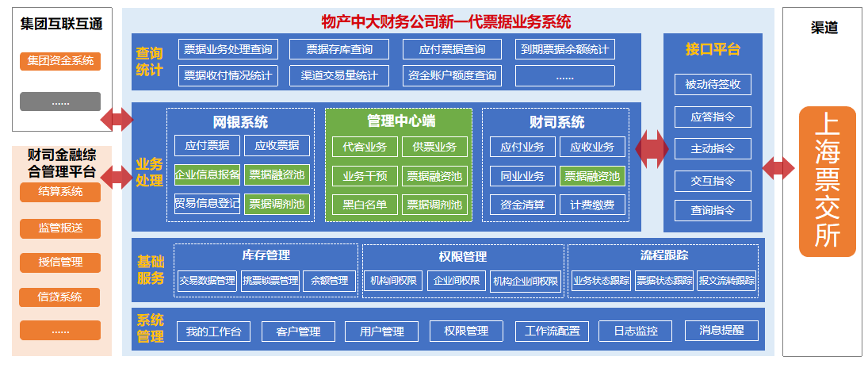The image size is (868, 368).
Task: Select 应付票据 in 网银系统
Action: pyautogui.click(x=207, y=146)
